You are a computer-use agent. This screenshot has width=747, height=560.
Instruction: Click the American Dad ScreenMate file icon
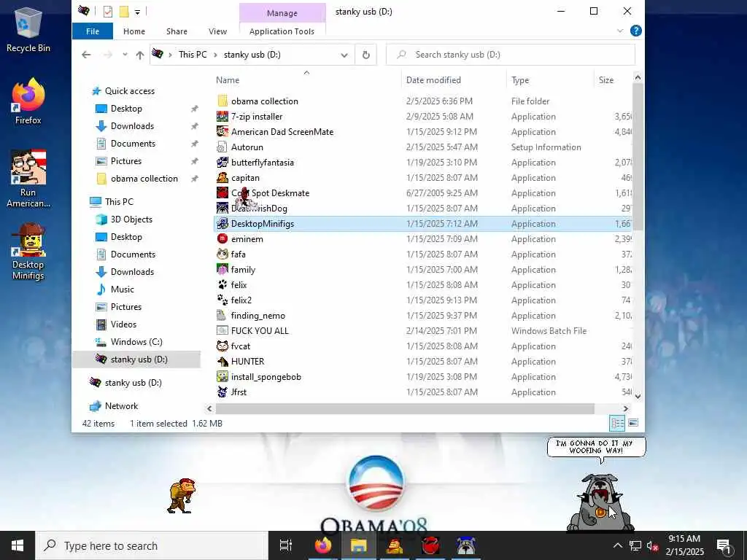(x=222, y=131)
